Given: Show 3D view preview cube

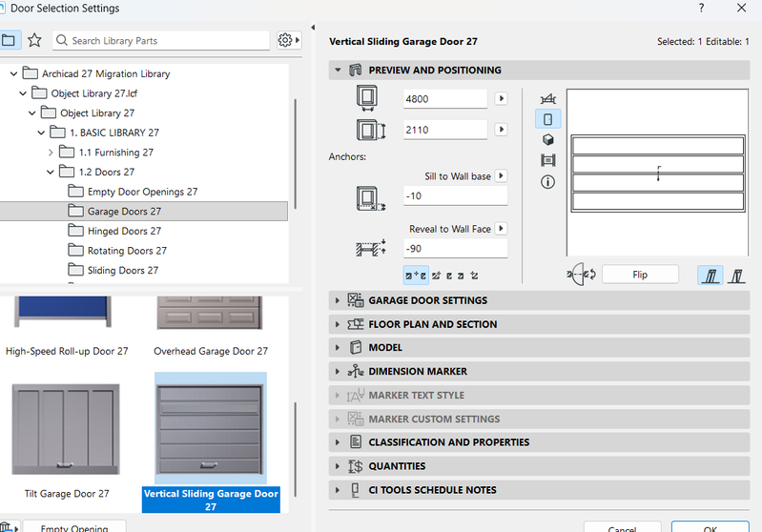Looking at the screenshot, I should (x=548, y=140).
